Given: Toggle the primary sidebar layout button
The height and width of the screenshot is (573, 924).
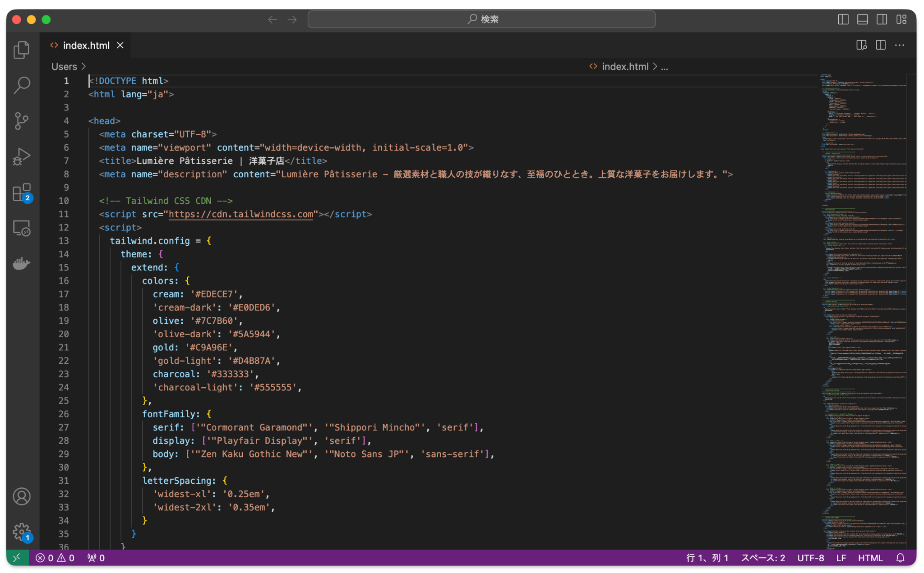Looking at the screenshot, I should point(843,19).
